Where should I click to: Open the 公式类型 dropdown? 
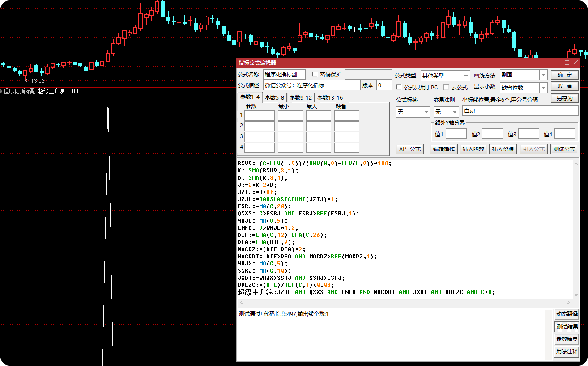(x=466, y=76)
